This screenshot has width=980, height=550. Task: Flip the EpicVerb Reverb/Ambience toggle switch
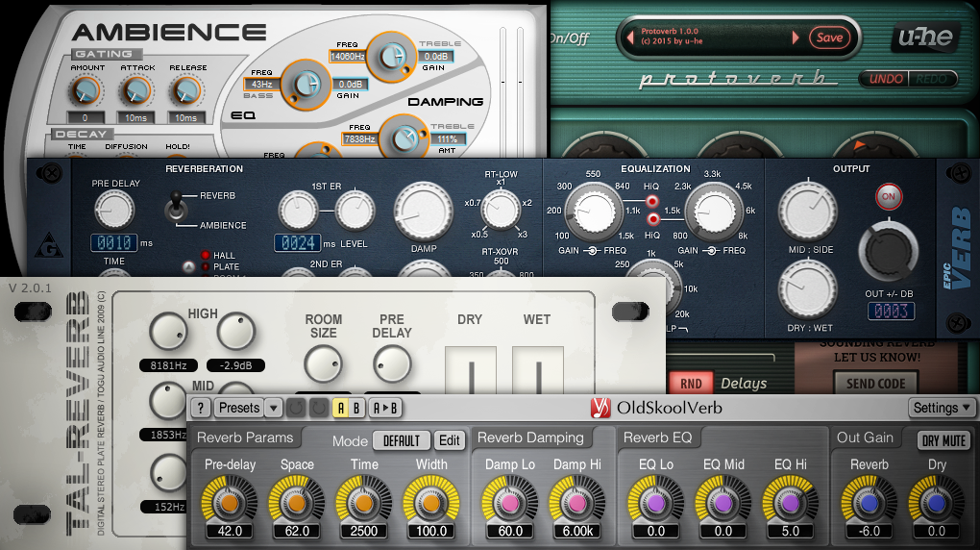(177, 207)
